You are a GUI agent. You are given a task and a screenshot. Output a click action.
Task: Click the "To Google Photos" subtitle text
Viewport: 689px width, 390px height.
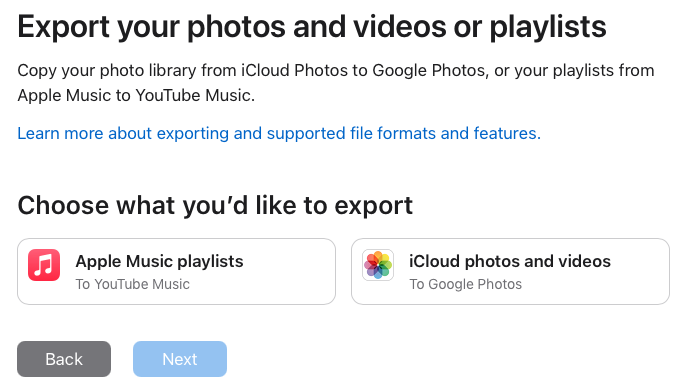pos(466,284)
